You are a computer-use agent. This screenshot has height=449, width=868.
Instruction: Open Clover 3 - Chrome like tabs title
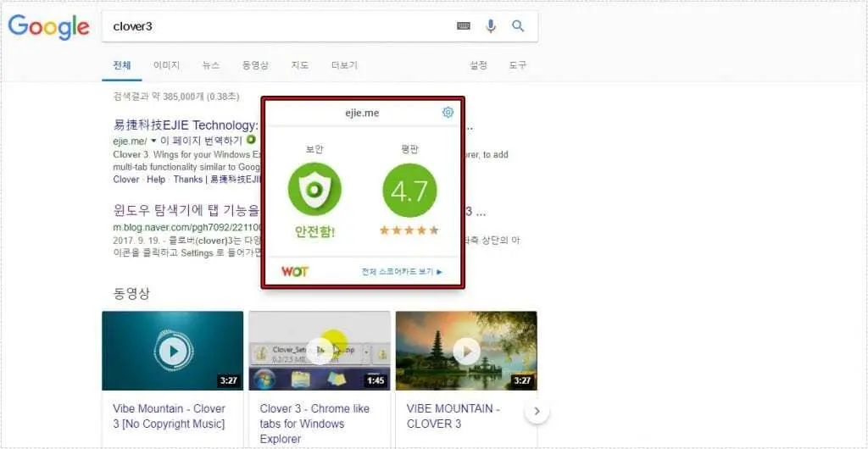pos(314,424)
